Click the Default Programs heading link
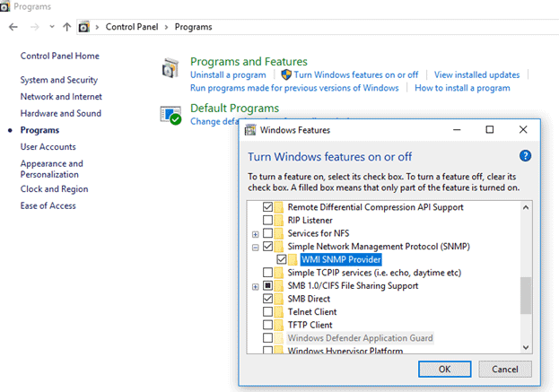Screen dimensions: 559x392 tap(234, 108)
